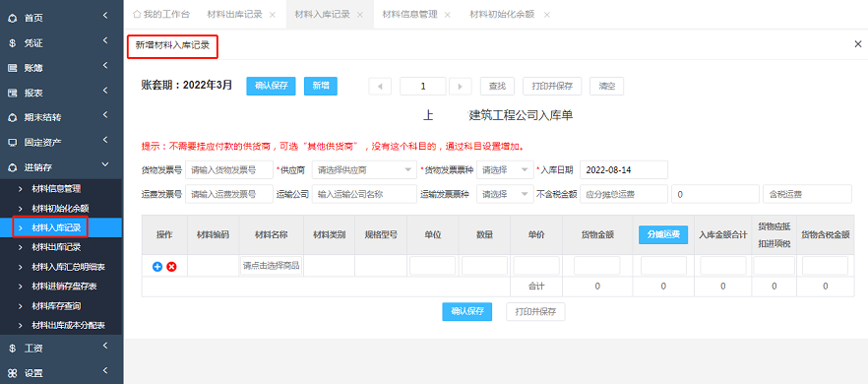Switch to 材料信息管理 tab
868x384 pixels.
pos(409,15)
